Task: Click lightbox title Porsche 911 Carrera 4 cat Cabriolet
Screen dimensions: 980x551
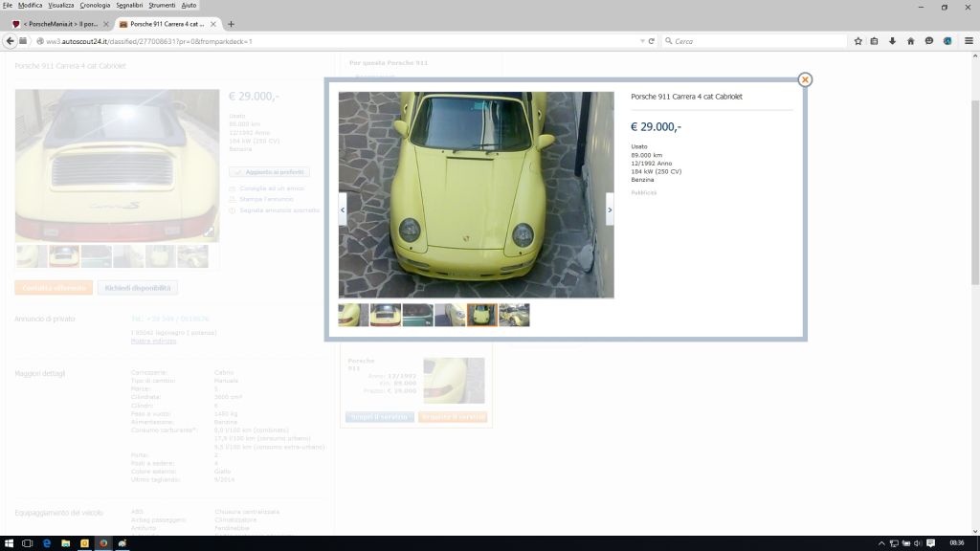Action: [x=686, y=97]
